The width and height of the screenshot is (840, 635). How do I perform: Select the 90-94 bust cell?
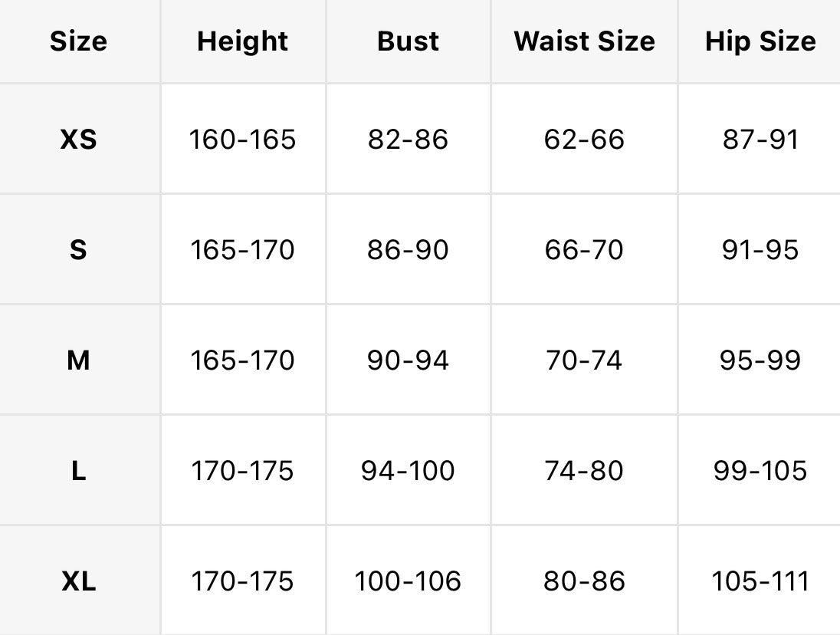pyautogui.click(x=409, y=360)
